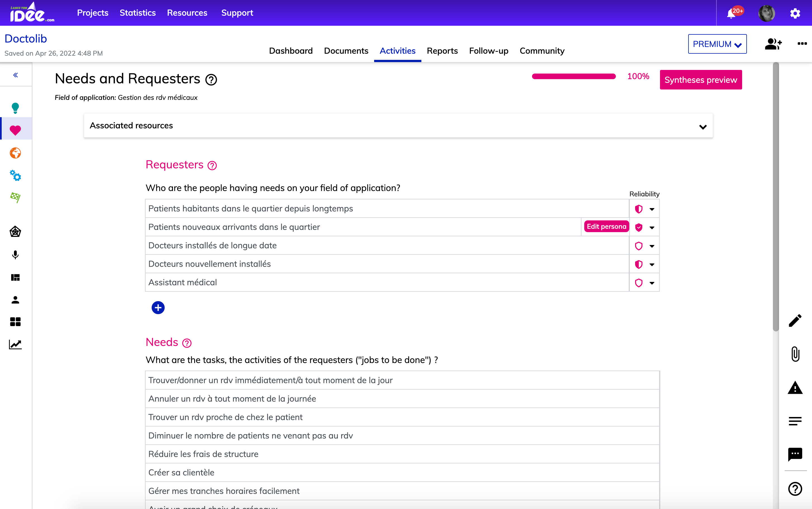This screenshot has height=509, width=812.
Task: Open the person persona icon in sidebar
Action: pyautogui.click(x=15, y=300)
